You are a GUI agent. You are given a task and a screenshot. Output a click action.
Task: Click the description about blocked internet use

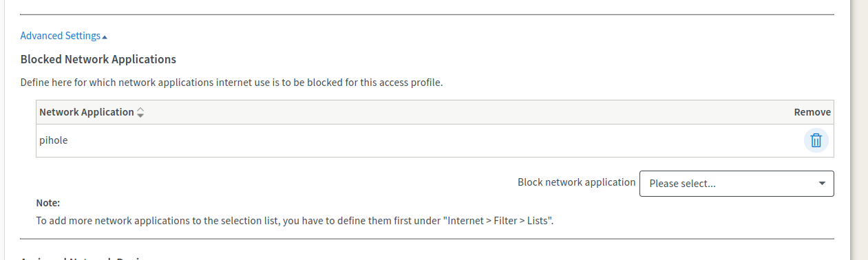pos(231,83)
